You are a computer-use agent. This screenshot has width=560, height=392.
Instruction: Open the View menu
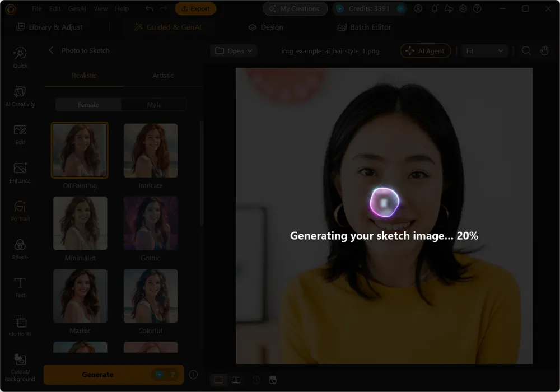pyautogui.click(x=100, y=8)
